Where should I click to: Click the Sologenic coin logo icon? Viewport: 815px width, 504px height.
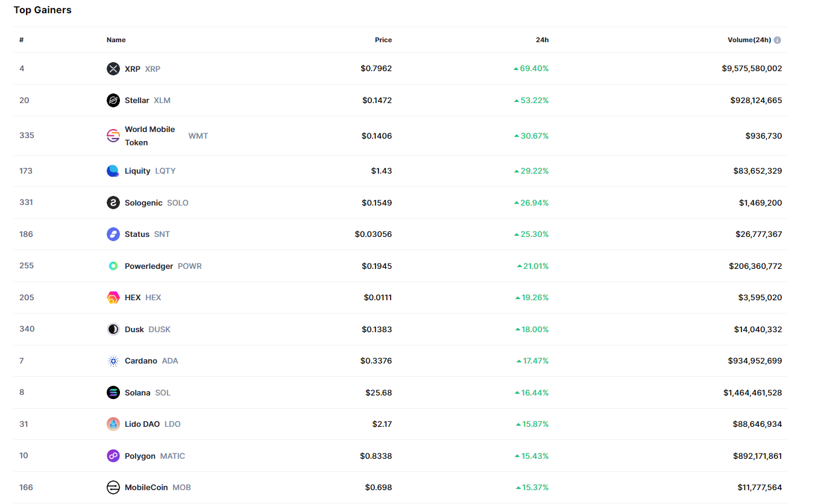[x=113, y=203]
